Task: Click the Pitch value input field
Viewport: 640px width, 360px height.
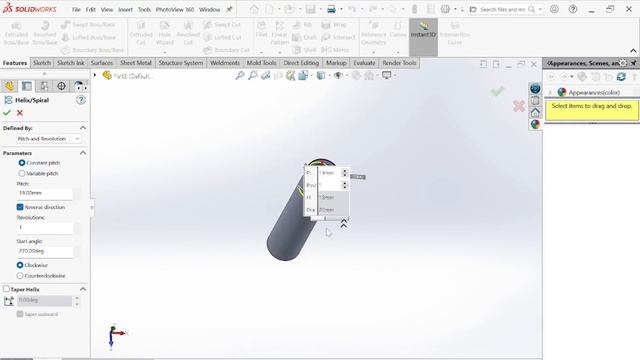Action: [x=44, y=193]
